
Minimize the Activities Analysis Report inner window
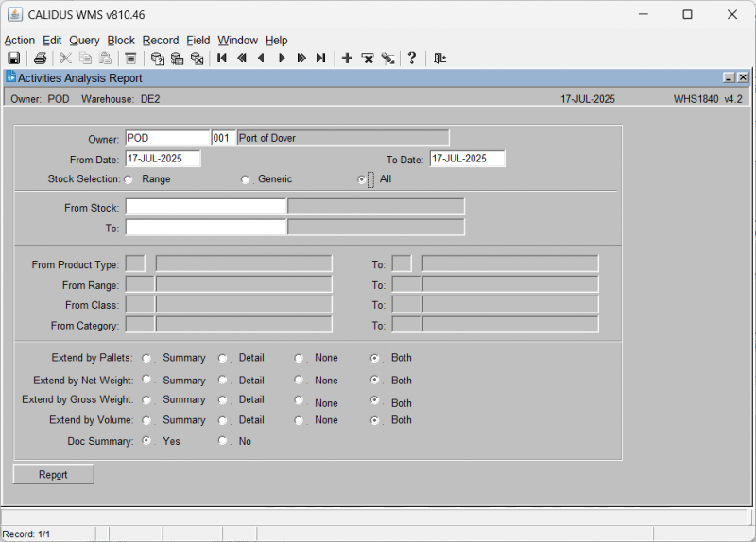(x=729, y=77)
